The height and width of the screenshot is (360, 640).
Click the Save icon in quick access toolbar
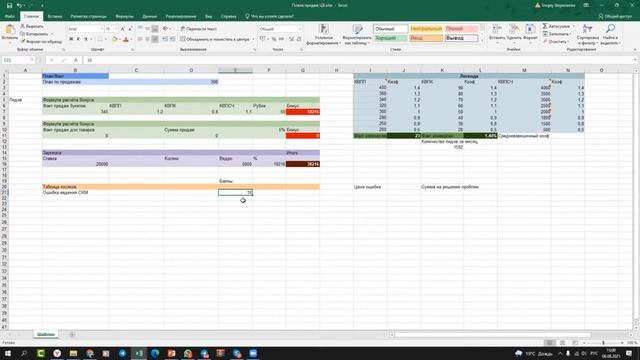(9, 5)
